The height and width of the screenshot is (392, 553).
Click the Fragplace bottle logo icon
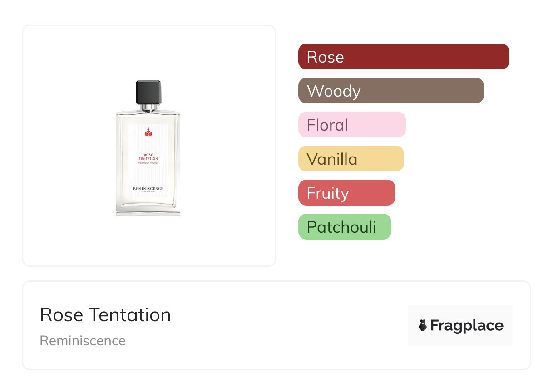(423, 325)
